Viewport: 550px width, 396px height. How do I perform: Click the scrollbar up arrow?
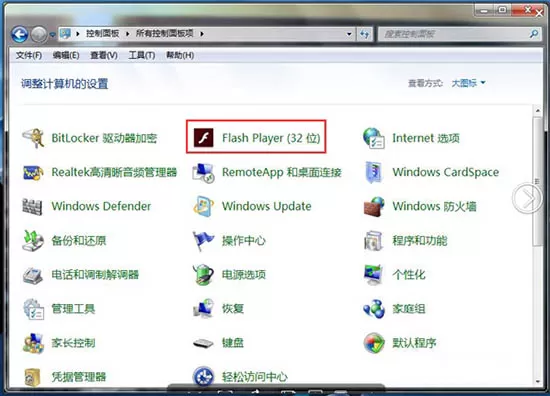point(538,111)
